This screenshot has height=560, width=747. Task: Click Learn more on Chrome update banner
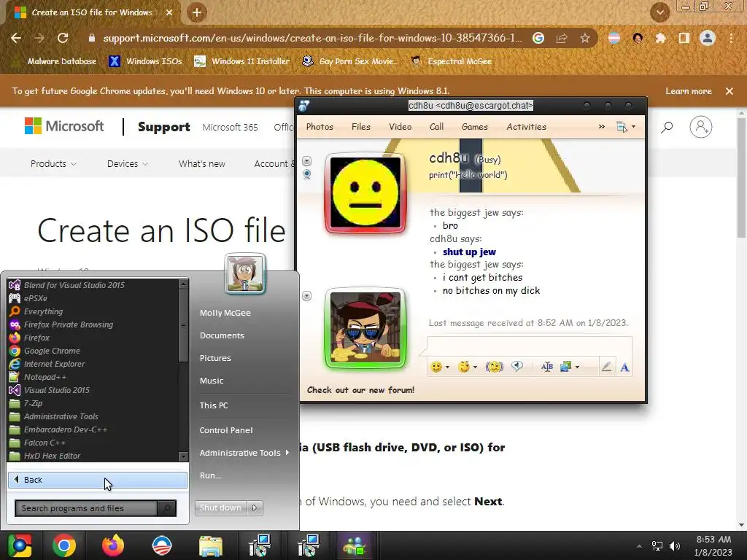[689, 91]
